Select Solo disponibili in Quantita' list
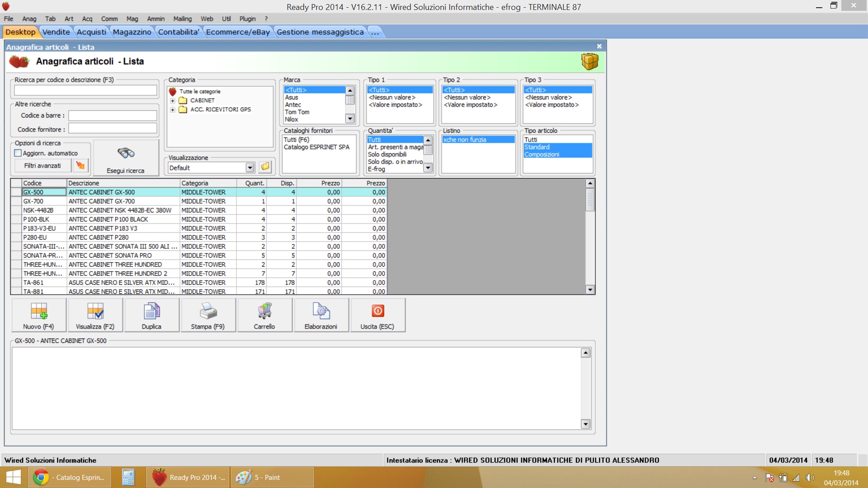This screenshot has width=868, height=488. (395, 155)
